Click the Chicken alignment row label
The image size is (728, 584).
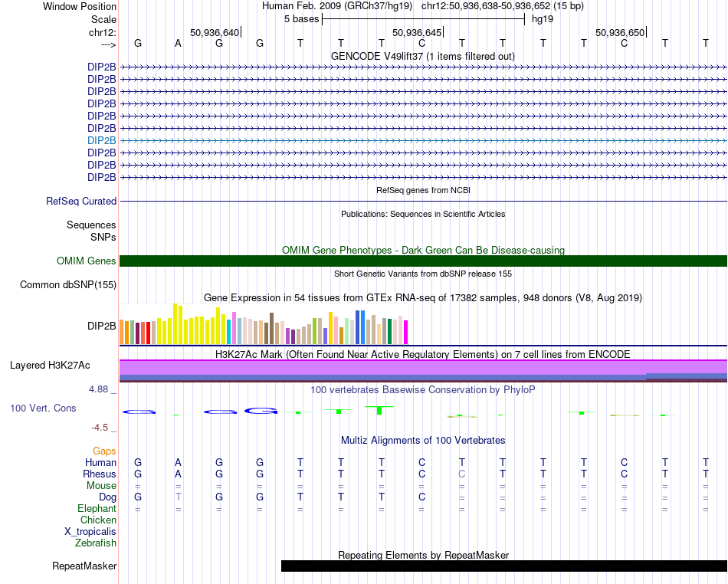click(x=98, y=520)
